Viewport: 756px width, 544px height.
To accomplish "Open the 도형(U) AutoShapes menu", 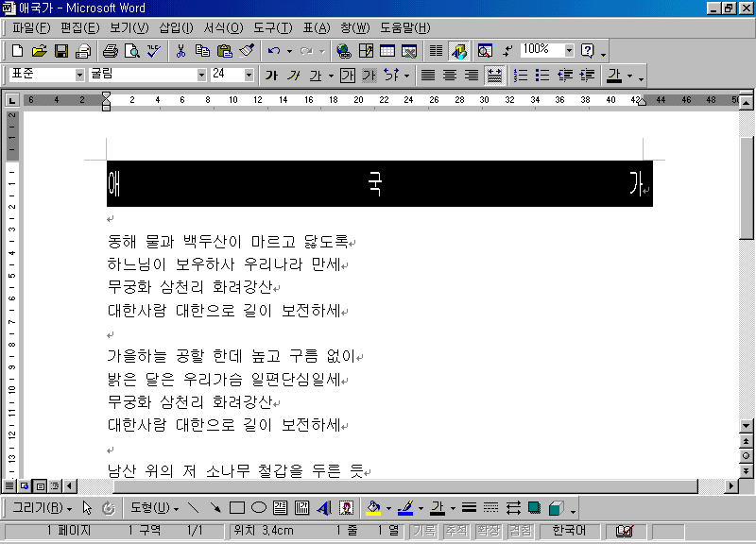I will click(x=154, y=508).
